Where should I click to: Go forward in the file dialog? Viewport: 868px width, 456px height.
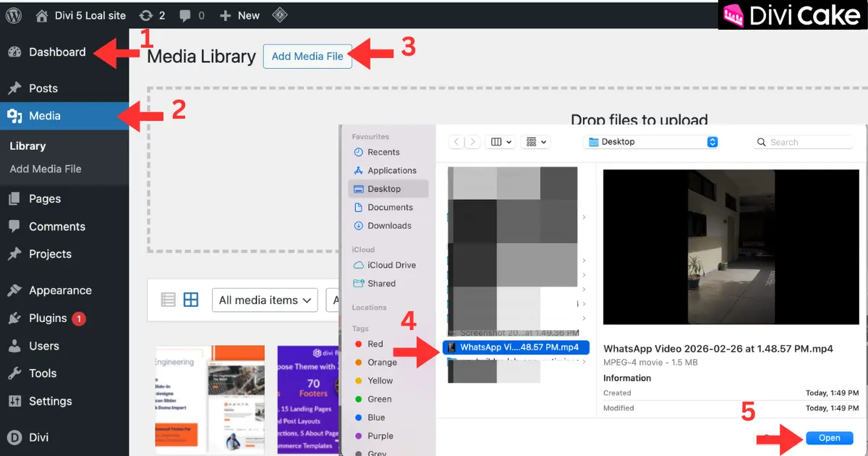pyautogui.click(x=472, y=142)
